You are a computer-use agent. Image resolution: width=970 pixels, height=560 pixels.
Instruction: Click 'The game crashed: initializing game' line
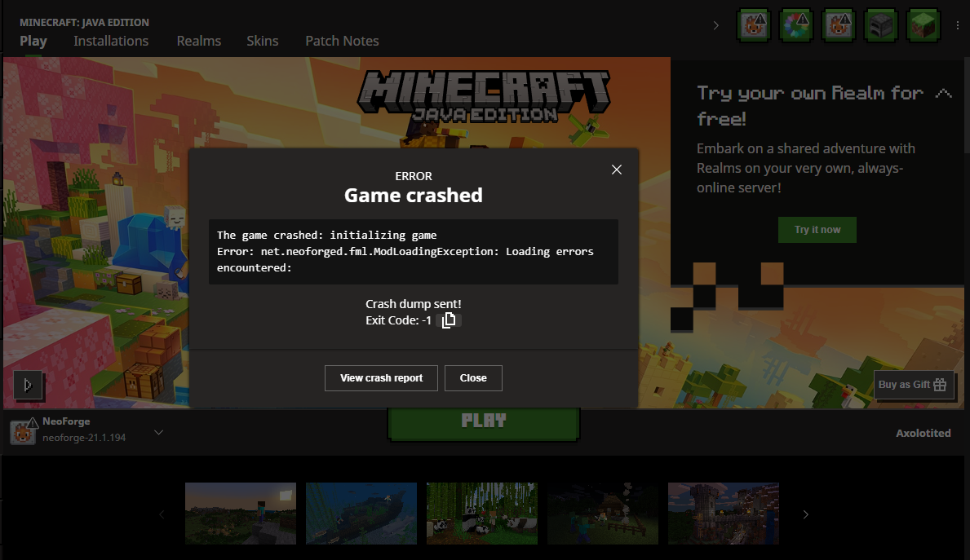coord(326,235)
